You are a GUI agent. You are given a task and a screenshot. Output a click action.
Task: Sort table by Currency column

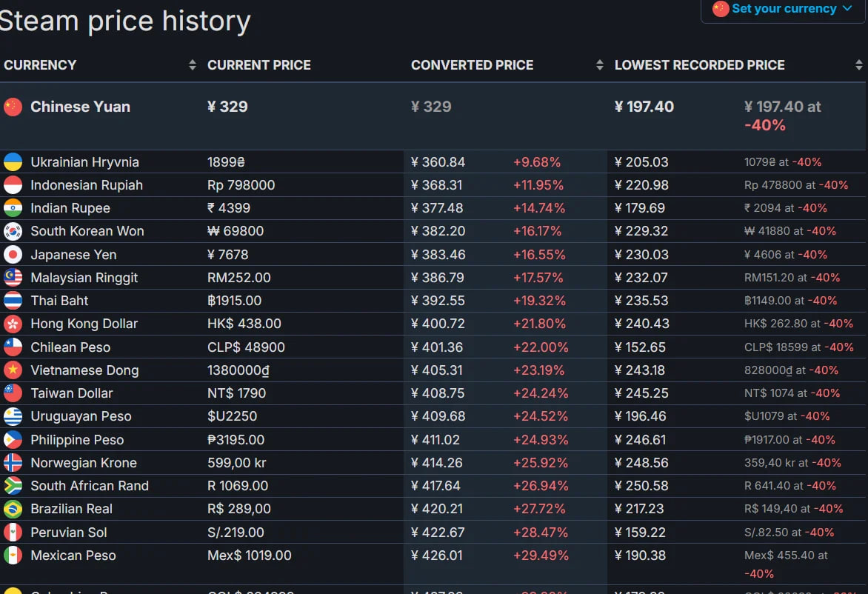coord(193,65)
